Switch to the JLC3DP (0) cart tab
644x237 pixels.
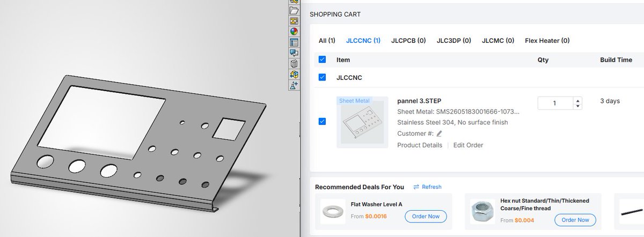[454, 40]
